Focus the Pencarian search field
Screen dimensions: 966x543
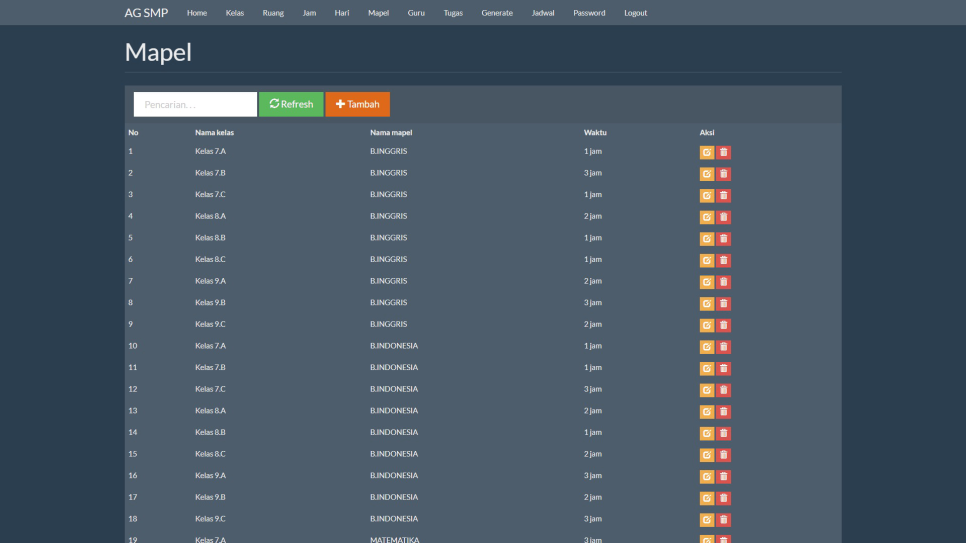coord(195,104)
